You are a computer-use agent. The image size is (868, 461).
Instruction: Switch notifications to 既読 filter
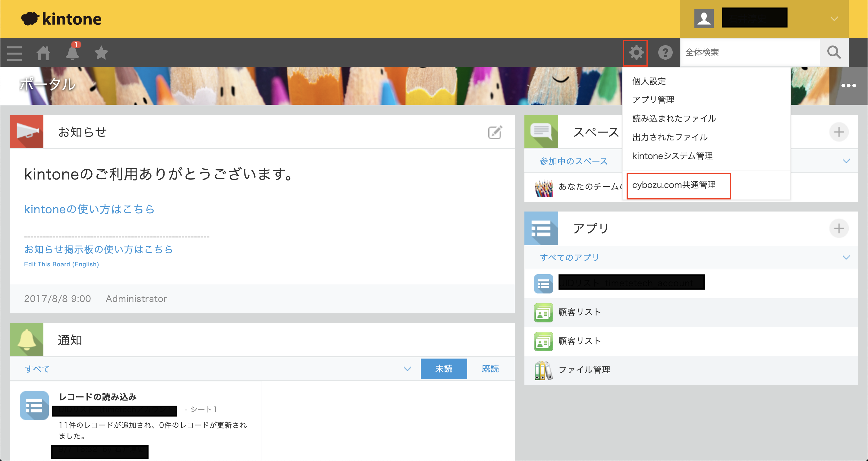pos(490,369)
